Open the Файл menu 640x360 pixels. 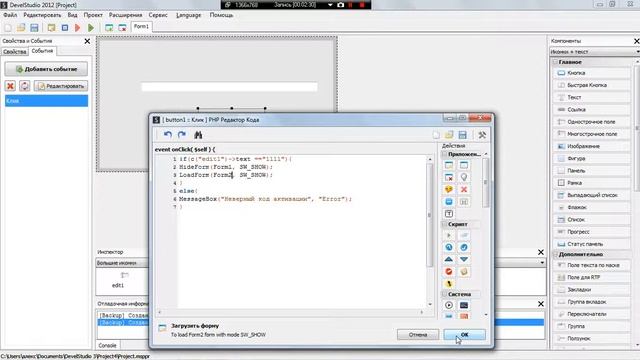[x=10, y=15]
